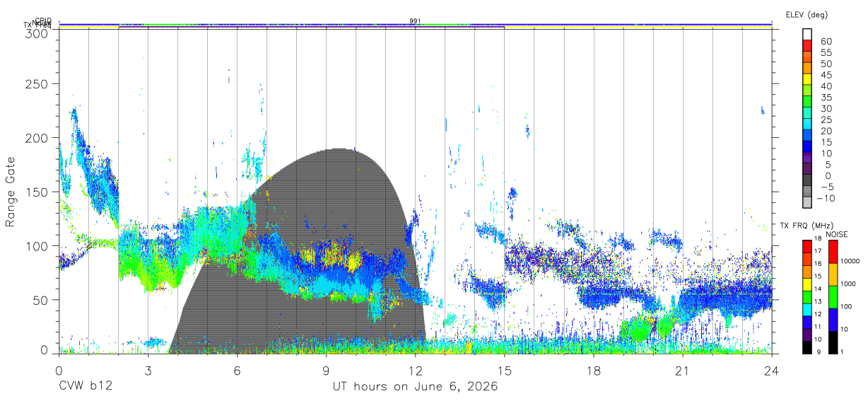
Task: Click the x-axis tick label '12'
Action: click(416, 370)
